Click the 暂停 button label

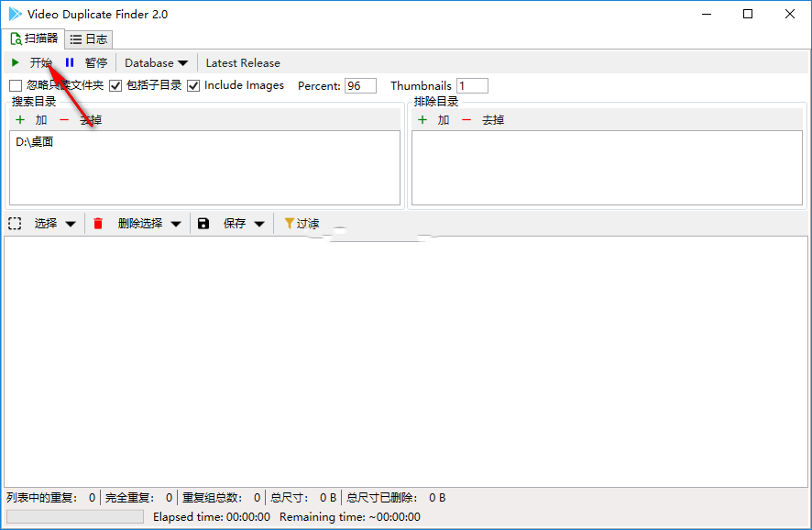(x=96, y=62)
